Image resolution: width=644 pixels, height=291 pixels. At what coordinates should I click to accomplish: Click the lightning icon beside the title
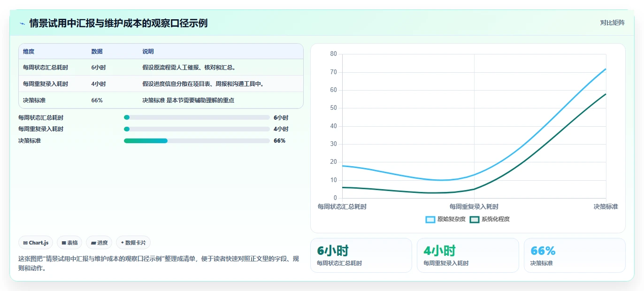tap(22, 23)
